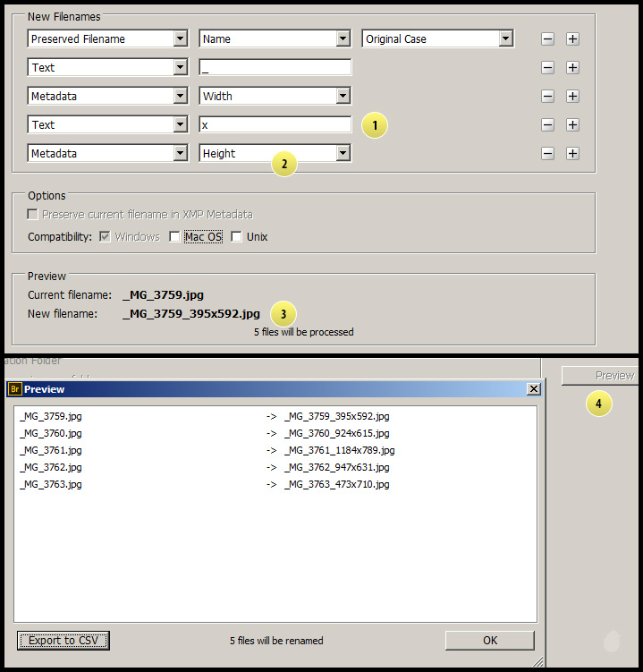Viewport: 643px width, 672px height.
Task: Click the Bridge icon in Preview title bar
Action: (x=14, y=389)
